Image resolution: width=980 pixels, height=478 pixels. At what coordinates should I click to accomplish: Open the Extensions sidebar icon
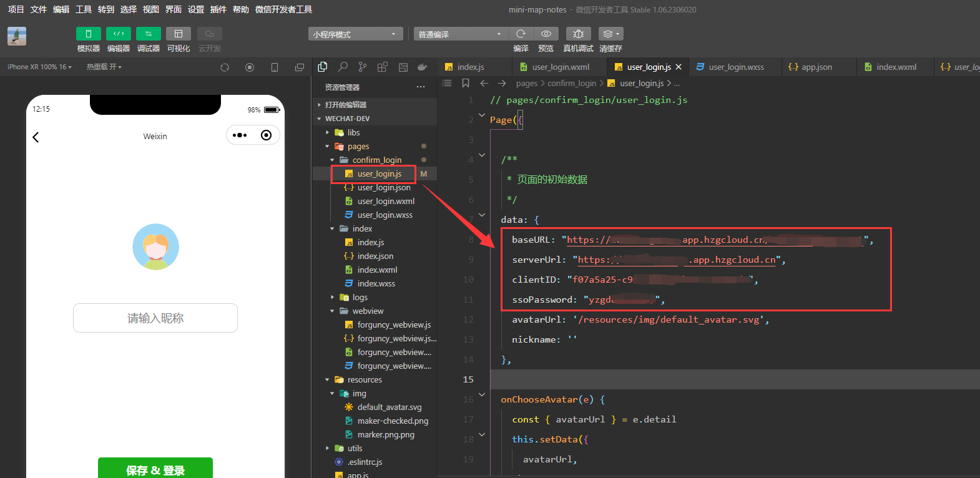pos(383,67)
